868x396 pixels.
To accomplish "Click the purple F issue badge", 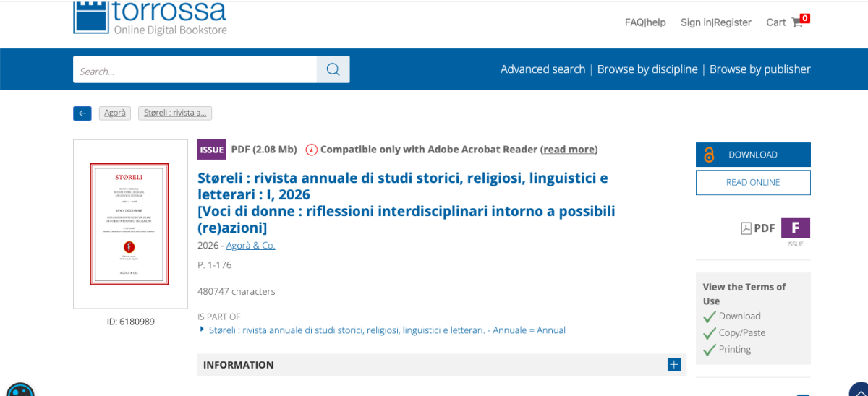I will tap(795, 228).
